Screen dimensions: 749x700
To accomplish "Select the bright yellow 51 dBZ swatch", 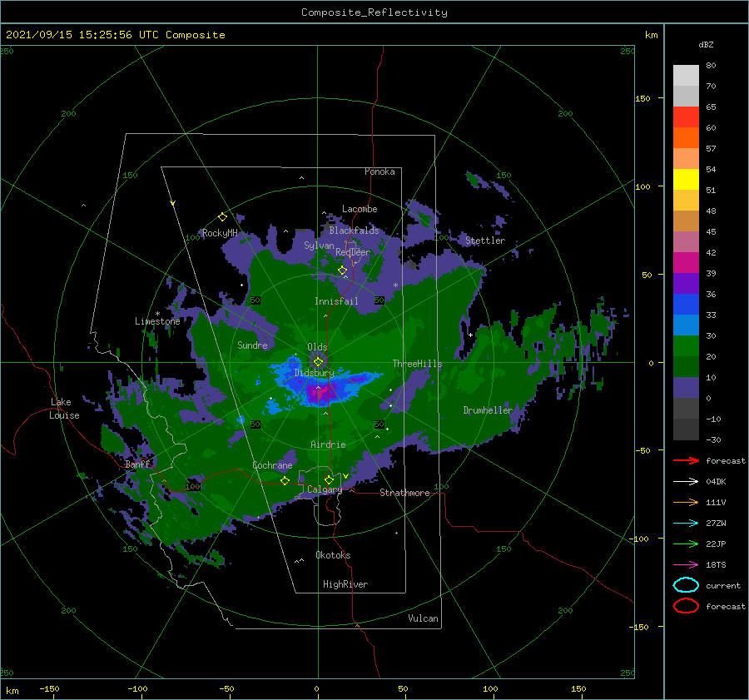I will (686, 180).
